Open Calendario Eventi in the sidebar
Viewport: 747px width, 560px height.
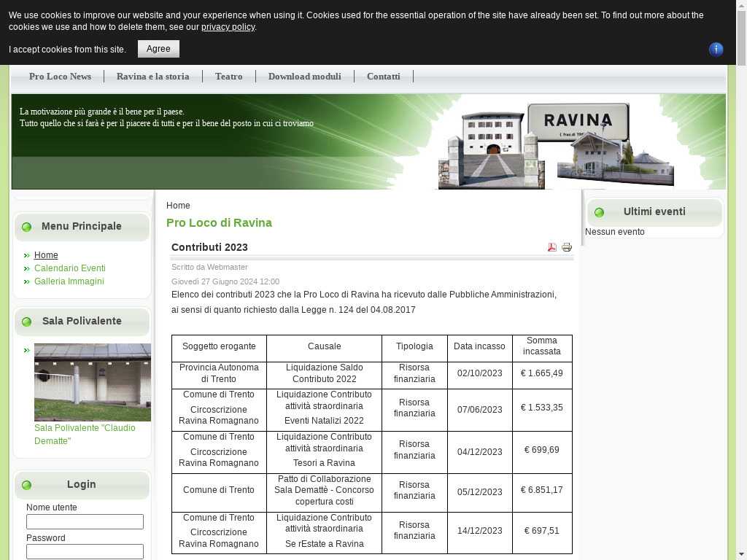click(x=70, y=268)
